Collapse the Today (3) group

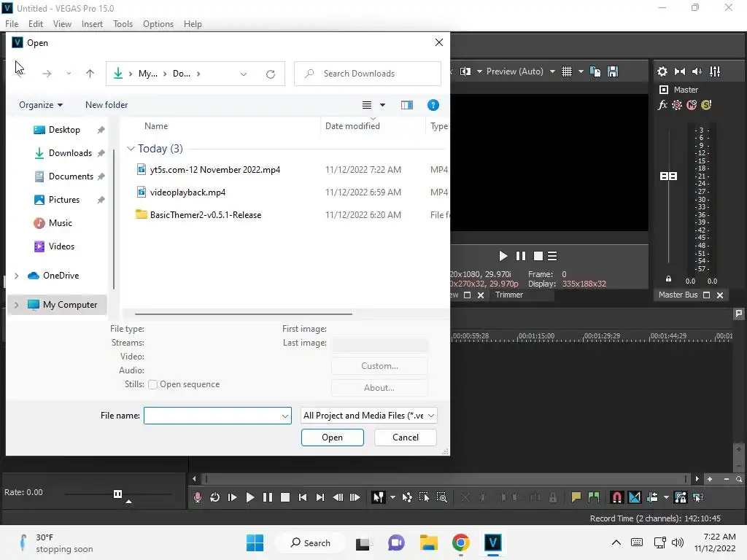click(131, 149)
